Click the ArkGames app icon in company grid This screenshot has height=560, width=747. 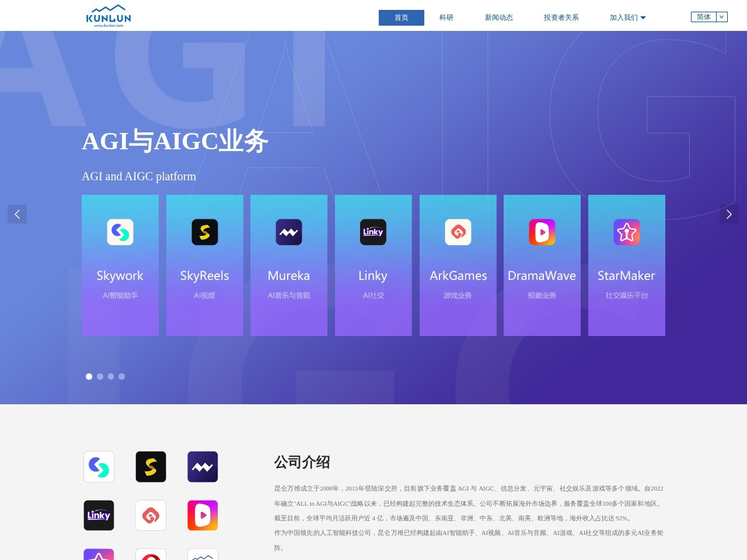tap(151, 515)
